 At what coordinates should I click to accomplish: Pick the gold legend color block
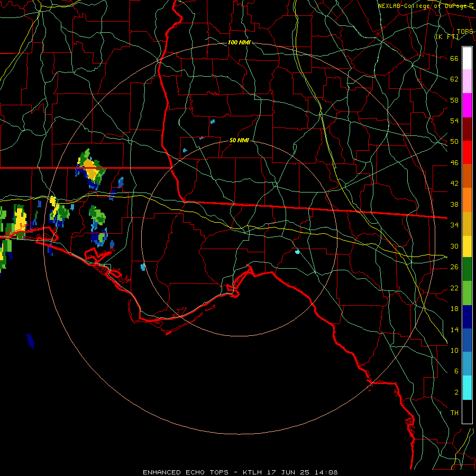(x=467, y=223)
